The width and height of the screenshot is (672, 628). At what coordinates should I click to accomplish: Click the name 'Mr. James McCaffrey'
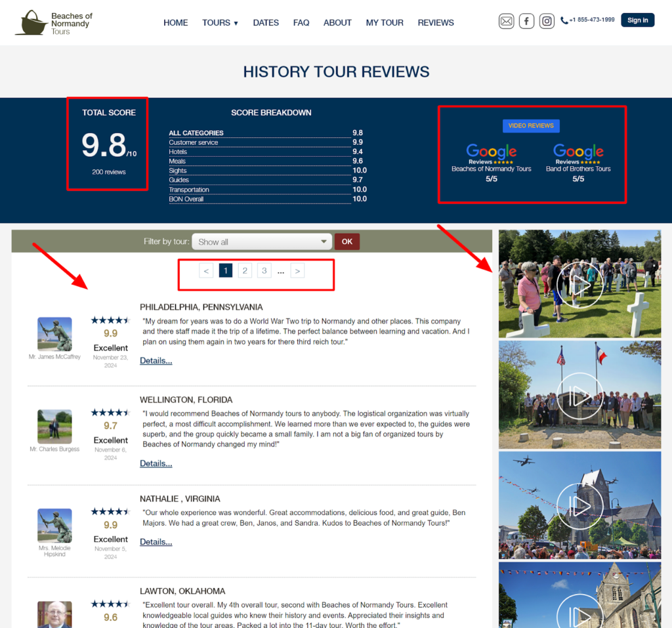(x=54, y=356)
